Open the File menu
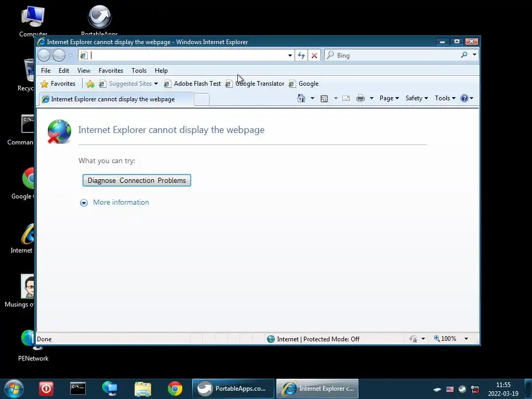Screen dimensions: 532x399 (x=46, y=71)
